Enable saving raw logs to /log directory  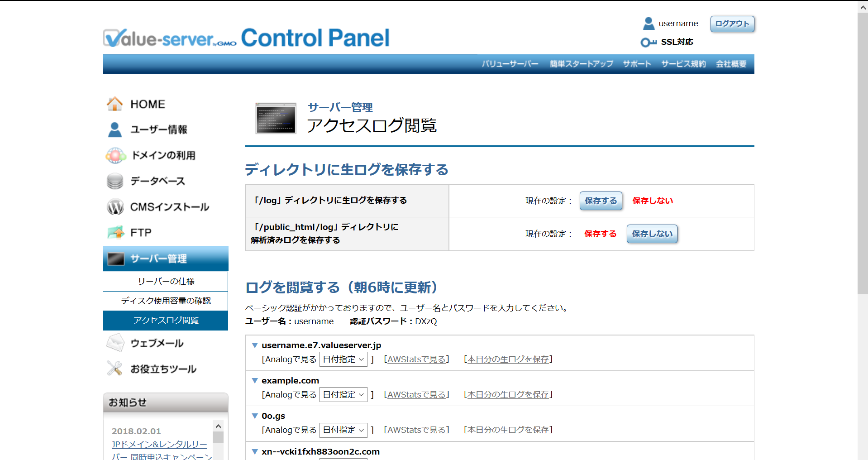pos(601,201)
